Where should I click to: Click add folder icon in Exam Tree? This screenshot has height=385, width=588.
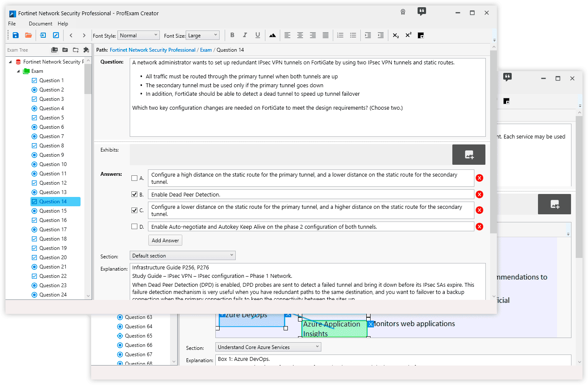[x=75, y=50]
